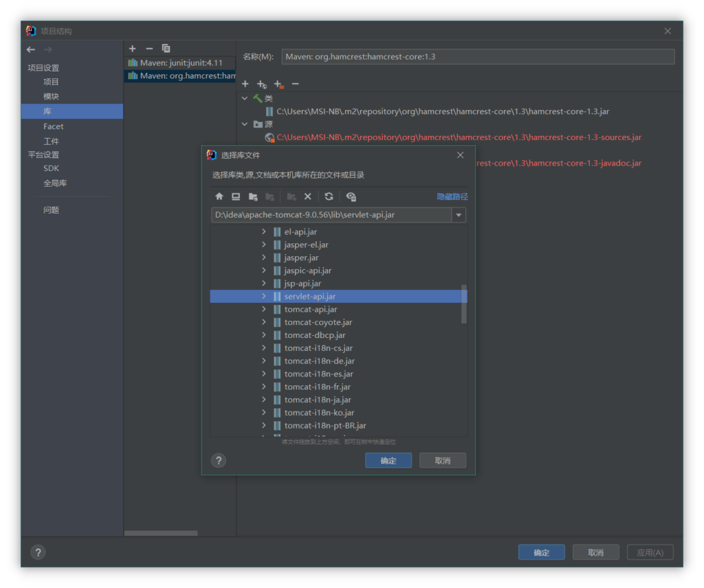Click the 应用(A) apply button
The image size is (704, 588).
pos(650,552)
